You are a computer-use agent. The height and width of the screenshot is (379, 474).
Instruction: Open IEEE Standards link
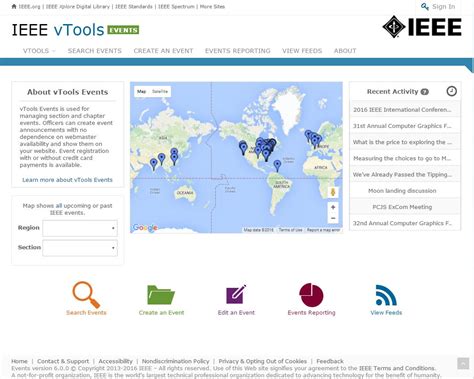[x=134, y=6]
